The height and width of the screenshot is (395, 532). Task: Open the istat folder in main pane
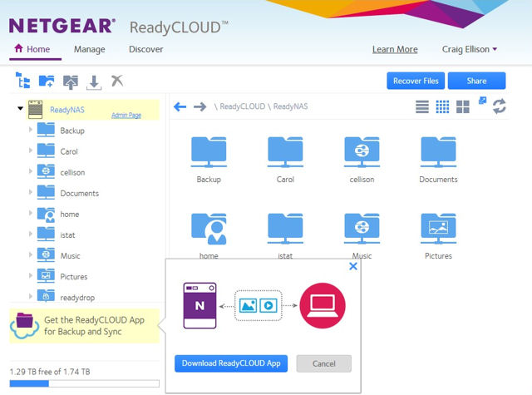pos(285,229)
